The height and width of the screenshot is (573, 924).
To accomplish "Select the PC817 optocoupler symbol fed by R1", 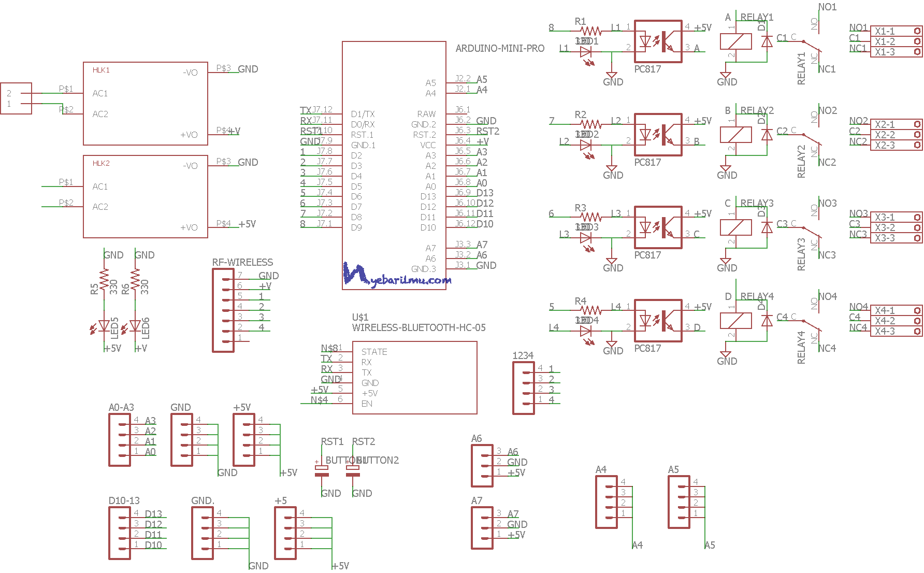I will 658,41.
